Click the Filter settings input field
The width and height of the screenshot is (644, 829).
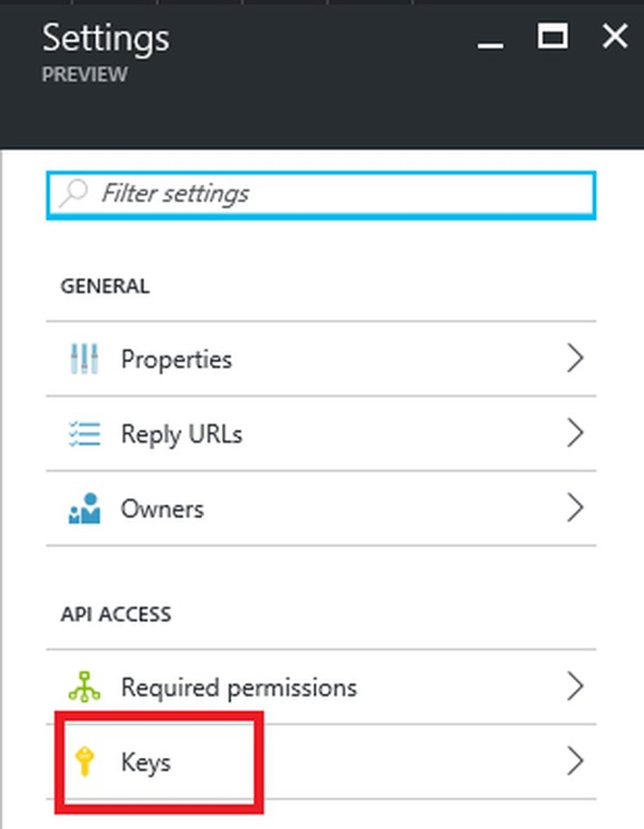point(321,195)
